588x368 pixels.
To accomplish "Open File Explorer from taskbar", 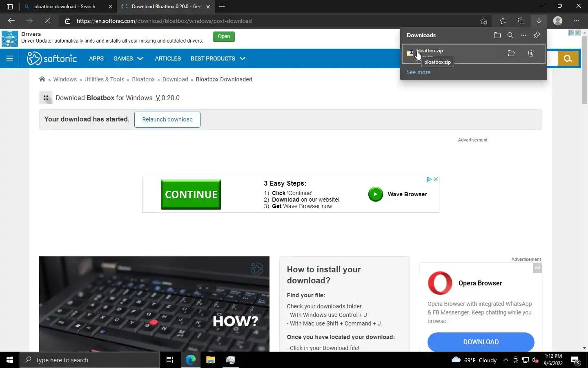I will tap(210, 360).
